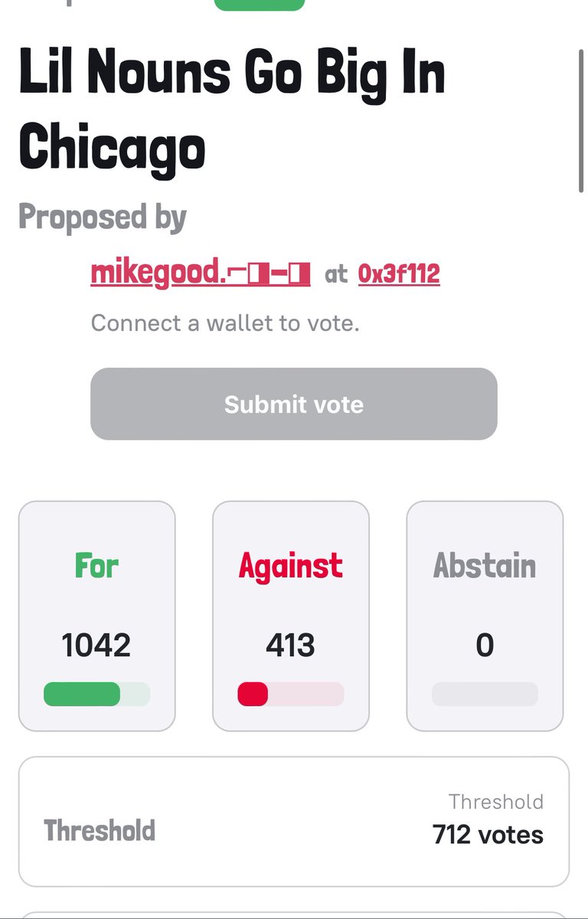Click the mikegood proposer link

click(201, 273)
